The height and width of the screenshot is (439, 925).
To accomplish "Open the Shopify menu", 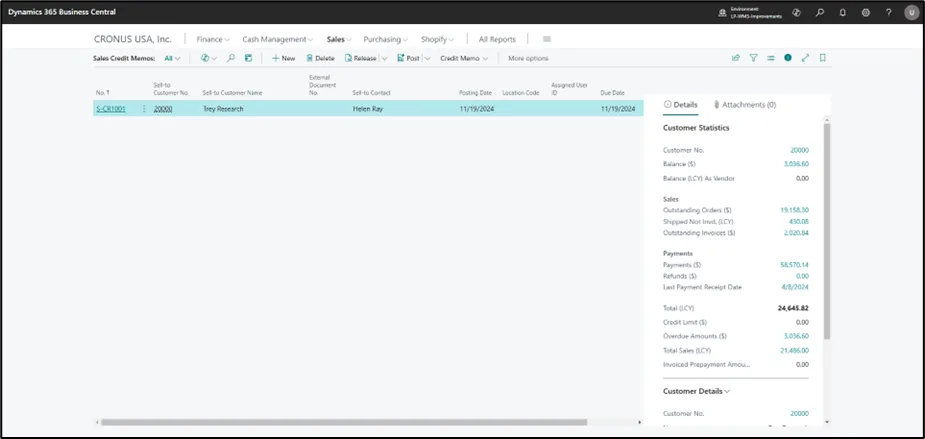I will point(437,39).
